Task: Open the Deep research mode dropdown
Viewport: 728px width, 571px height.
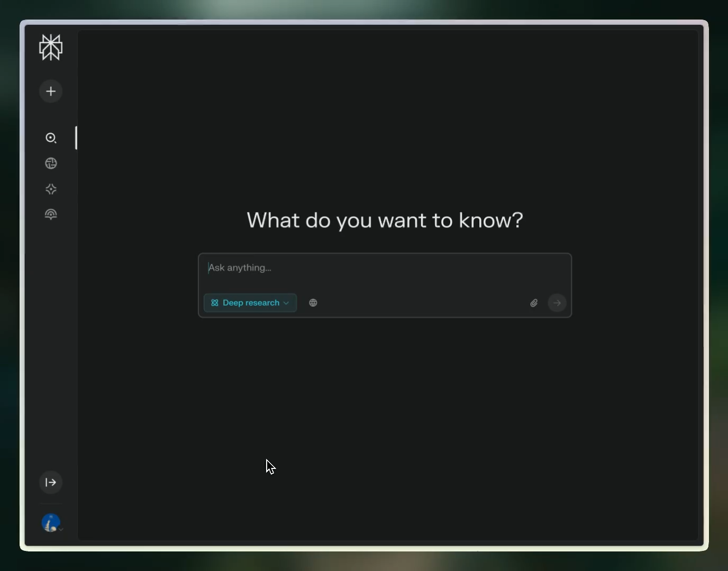Action: pyautogui.click(x=250, y=303)
